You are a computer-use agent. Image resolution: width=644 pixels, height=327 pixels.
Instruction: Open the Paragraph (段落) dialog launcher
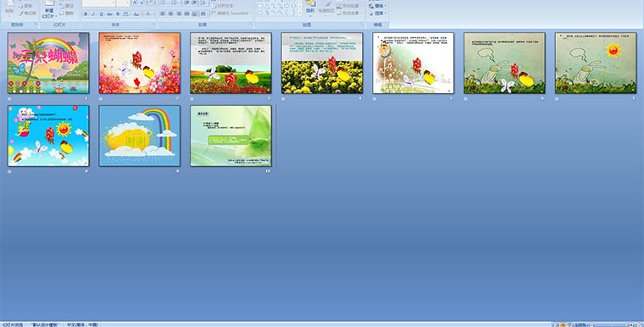[252, 25]
